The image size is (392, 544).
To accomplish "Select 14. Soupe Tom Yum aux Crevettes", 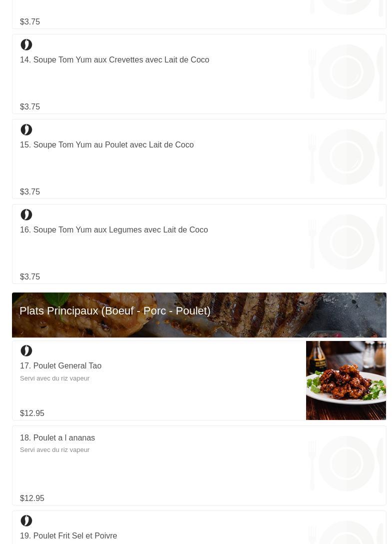I will (114, 60).
